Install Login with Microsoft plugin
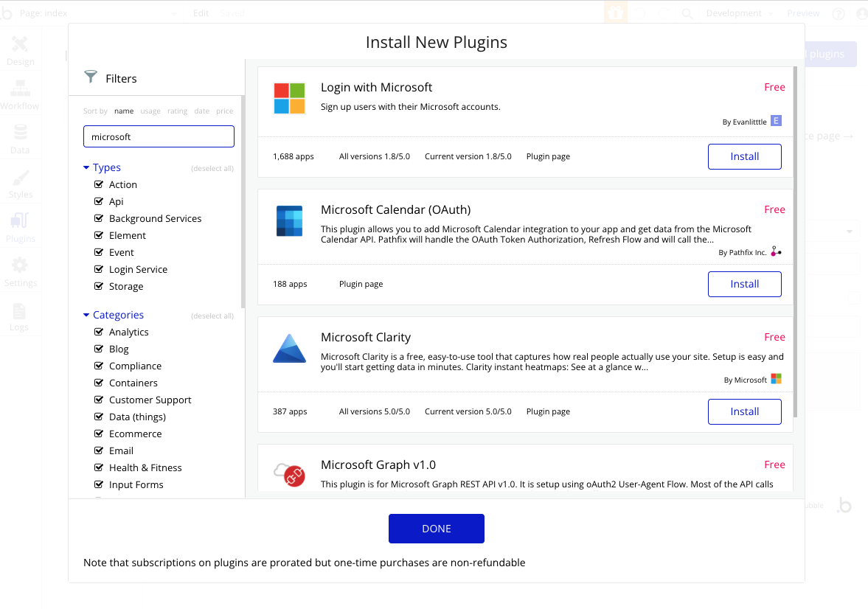 pos(745,157)
